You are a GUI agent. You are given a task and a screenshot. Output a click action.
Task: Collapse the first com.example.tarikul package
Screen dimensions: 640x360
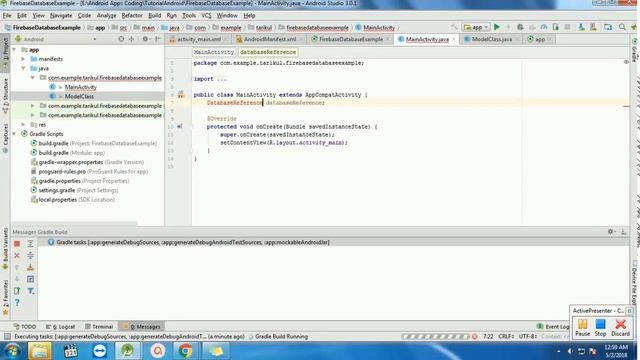[33, 78]
